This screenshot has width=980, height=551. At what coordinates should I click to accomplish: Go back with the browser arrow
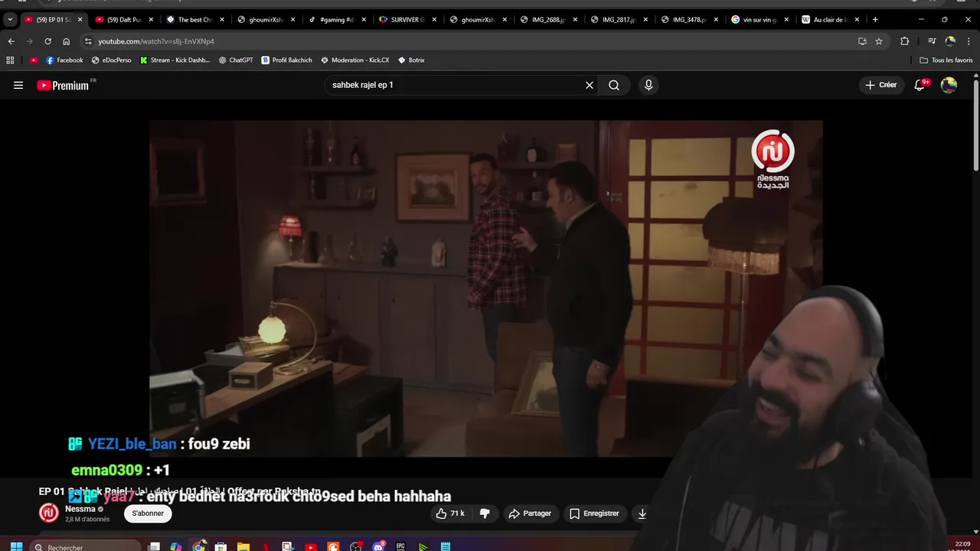[x=11, y=41]
